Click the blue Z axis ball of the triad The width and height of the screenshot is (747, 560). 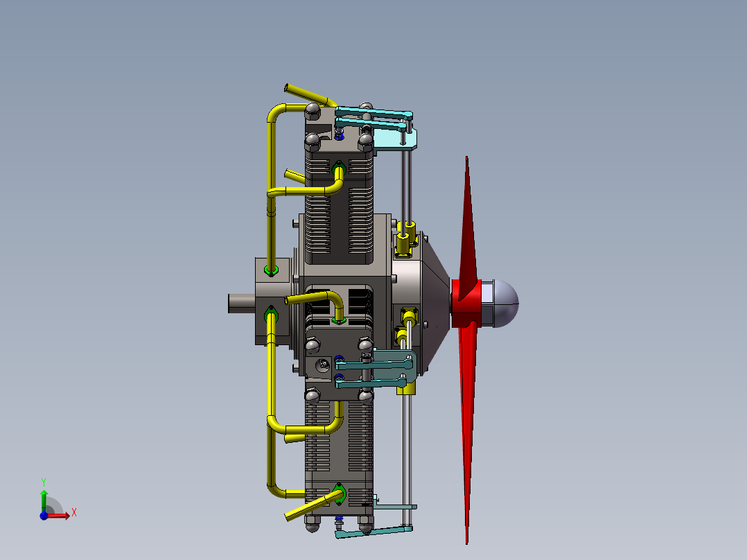click(44, 516)
